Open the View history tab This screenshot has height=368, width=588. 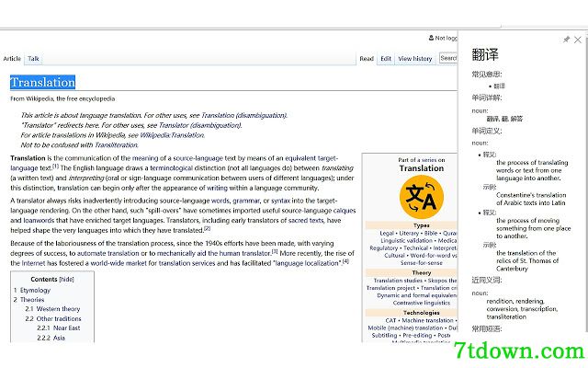pos(415,59)
